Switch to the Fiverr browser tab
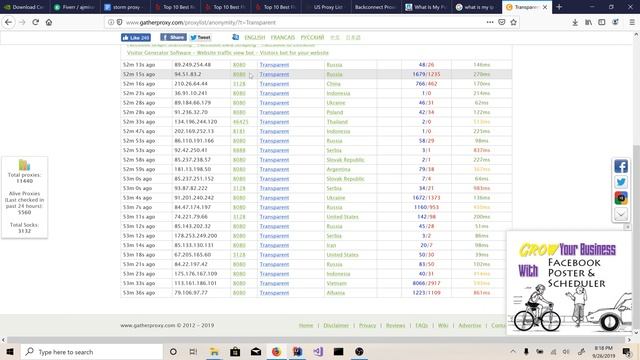 point(75,7)
